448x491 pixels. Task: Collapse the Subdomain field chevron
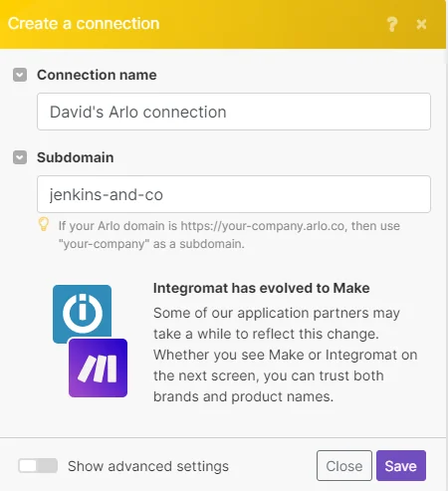20,157
